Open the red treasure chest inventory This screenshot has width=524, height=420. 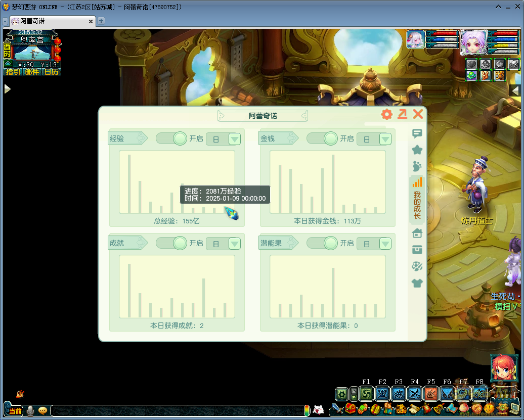coord(350,408)
